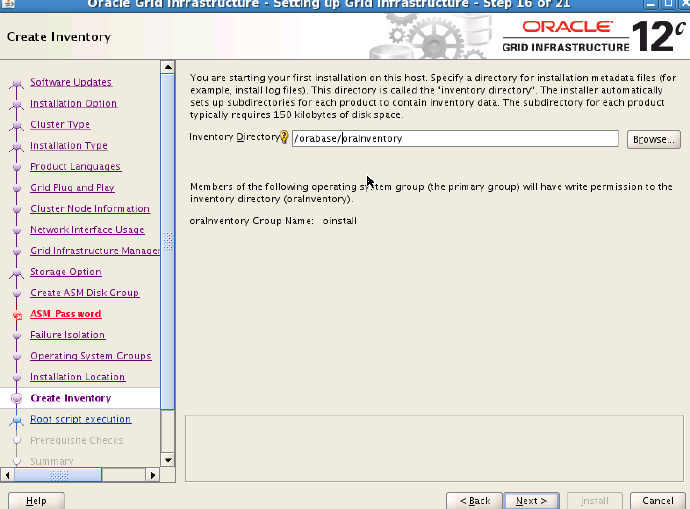Click the Create Inventory current step marker
This screenshot has height=509, width=690.
17,398
